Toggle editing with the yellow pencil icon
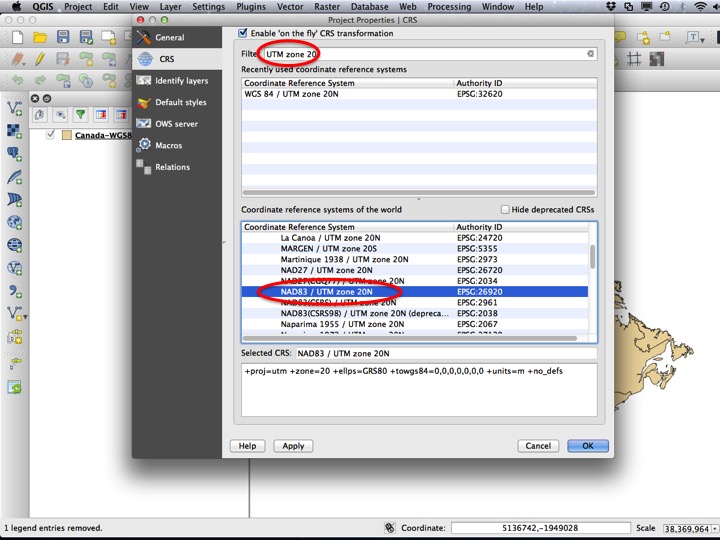Screen dimensions: 720x540 click(x=39, y=59)
